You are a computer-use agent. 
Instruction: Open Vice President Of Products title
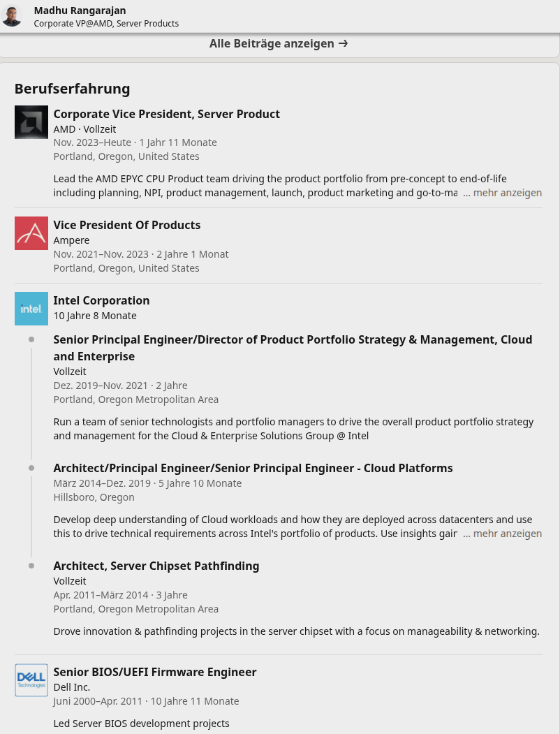(x=126, y=225)
